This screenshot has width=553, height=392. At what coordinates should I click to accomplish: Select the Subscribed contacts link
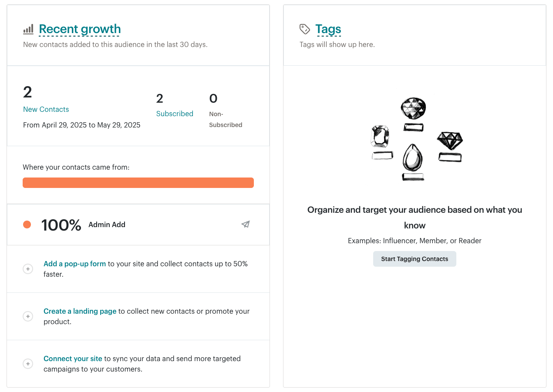tap(175, 114)
